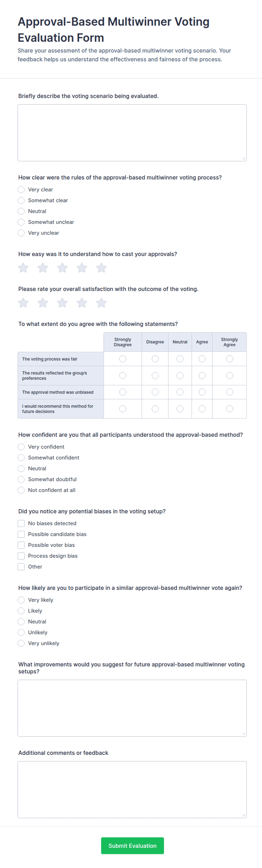Give five stars for overall outcome satisfaction
Image resolution: width=262 pixels, height=868 pixels.
point(101,303)
